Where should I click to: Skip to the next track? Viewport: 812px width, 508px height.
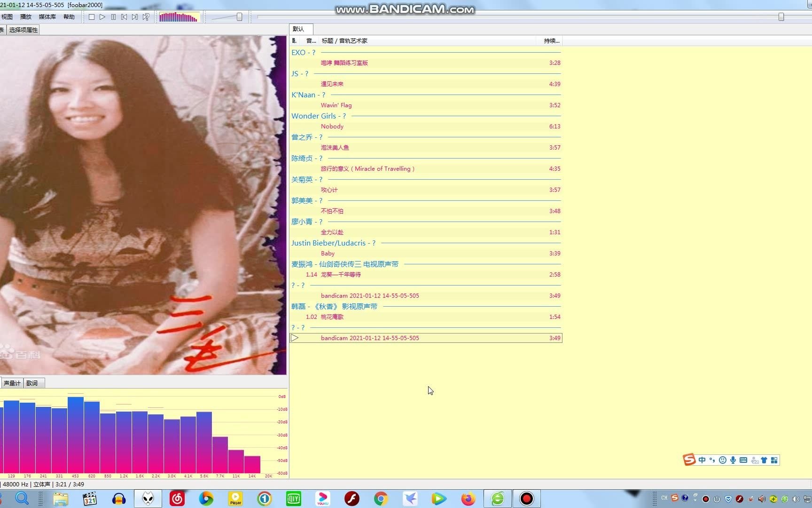tap(135, 17)
